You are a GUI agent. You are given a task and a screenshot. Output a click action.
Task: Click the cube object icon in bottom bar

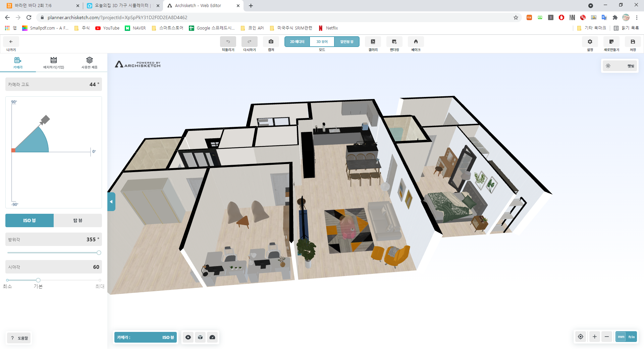coord(200,337)
